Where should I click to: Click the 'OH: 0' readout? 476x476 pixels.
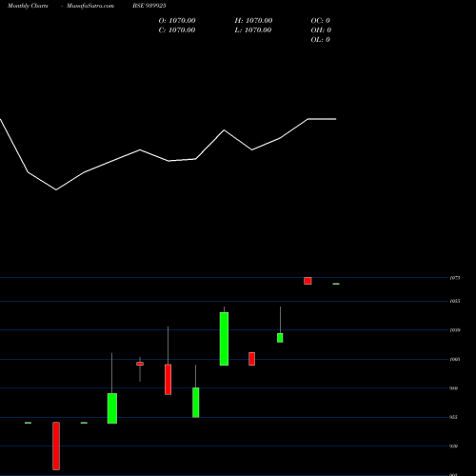(x=321, y=30)
